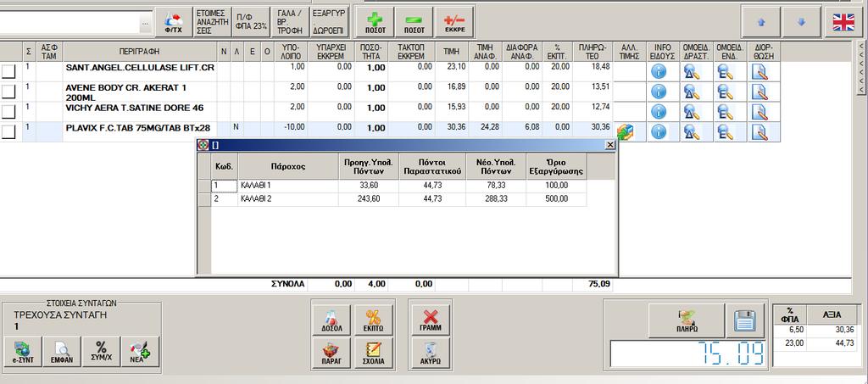Select ΚΑΛΑΘΙ 1 row in popup
The image size is (868, 384).
point(392,186)
